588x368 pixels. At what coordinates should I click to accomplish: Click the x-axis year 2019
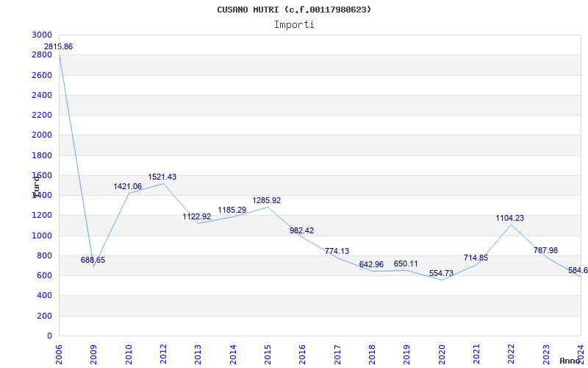point(407,355)
